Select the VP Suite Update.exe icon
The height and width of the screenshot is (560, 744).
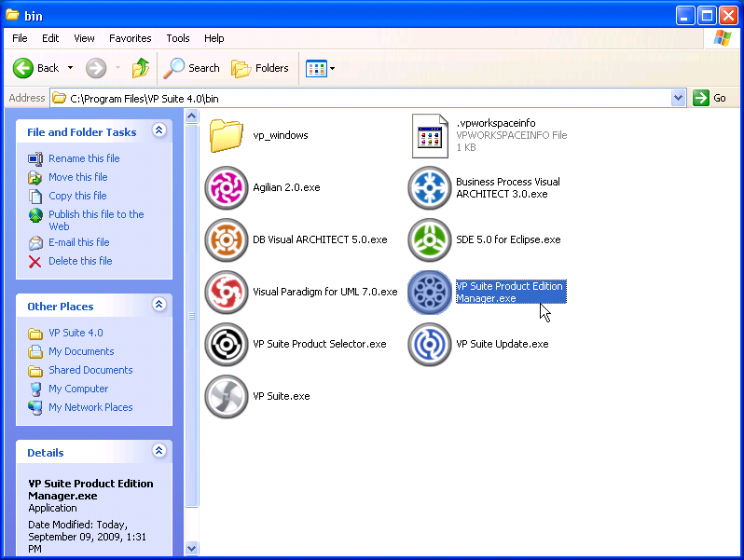click(430, 344)
